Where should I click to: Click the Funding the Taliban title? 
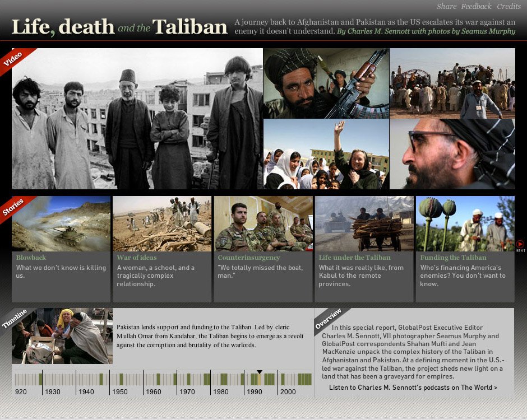(453, 258)
